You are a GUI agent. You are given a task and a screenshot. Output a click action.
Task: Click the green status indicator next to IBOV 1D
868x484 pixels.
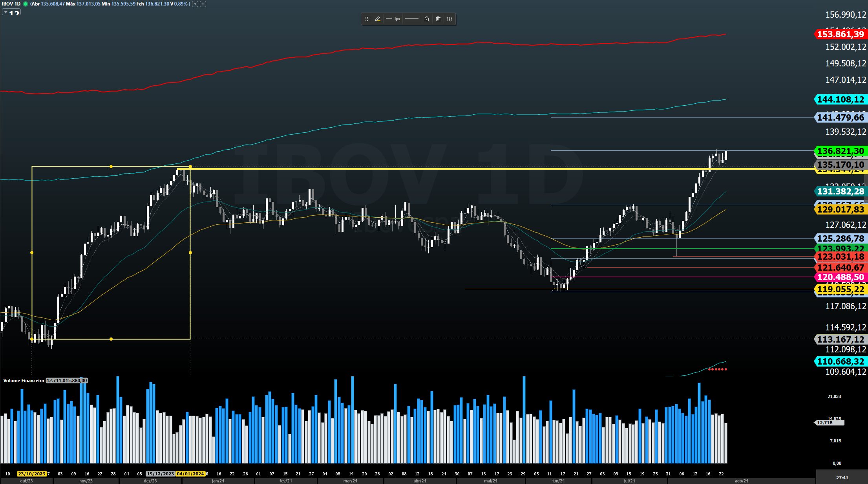coord(26,4)
